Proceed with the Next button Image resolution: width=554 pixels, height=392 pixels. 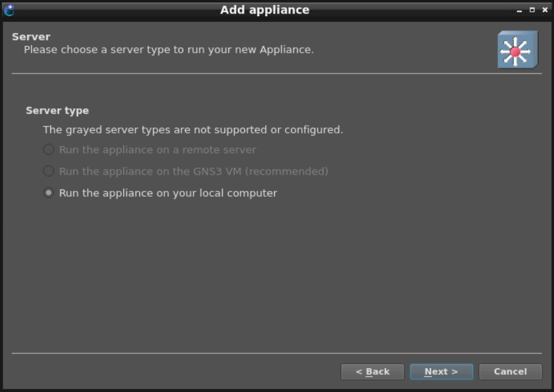pos(441,371)
